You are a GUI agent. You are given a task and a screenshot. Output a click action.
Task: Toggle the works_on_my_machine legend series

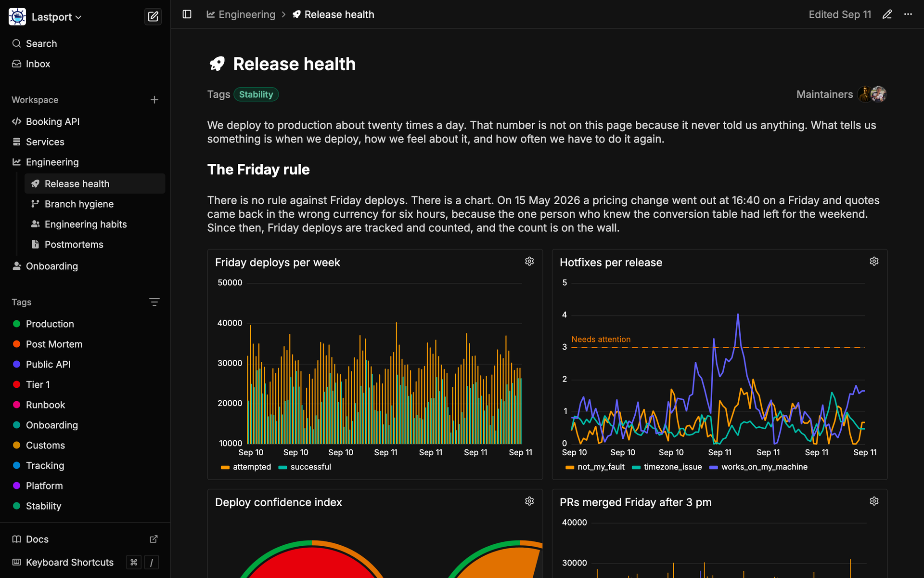pos(758,467)
